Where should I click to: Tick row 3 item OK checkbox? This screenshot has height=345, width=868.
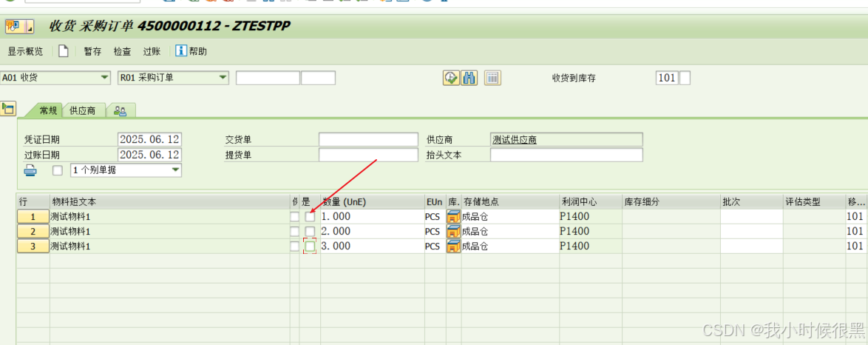point(310,247)
